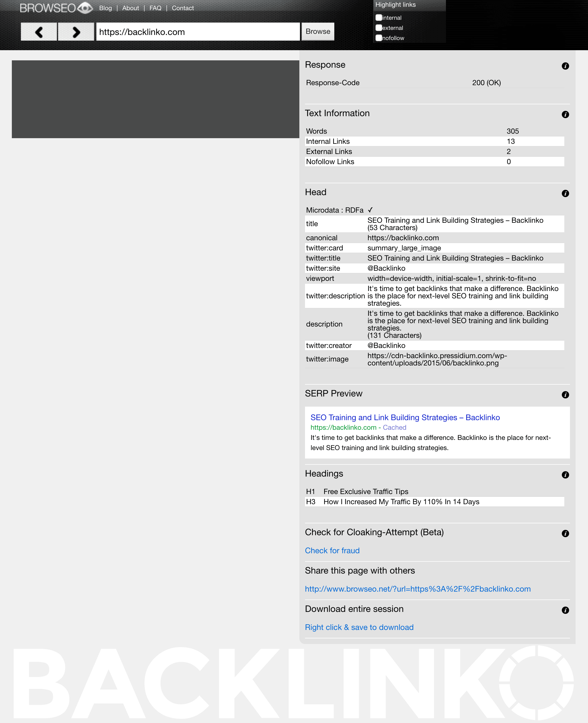Click the Highlight links panel header
Screen dimensions: 588x723
[x=409, y=5]
